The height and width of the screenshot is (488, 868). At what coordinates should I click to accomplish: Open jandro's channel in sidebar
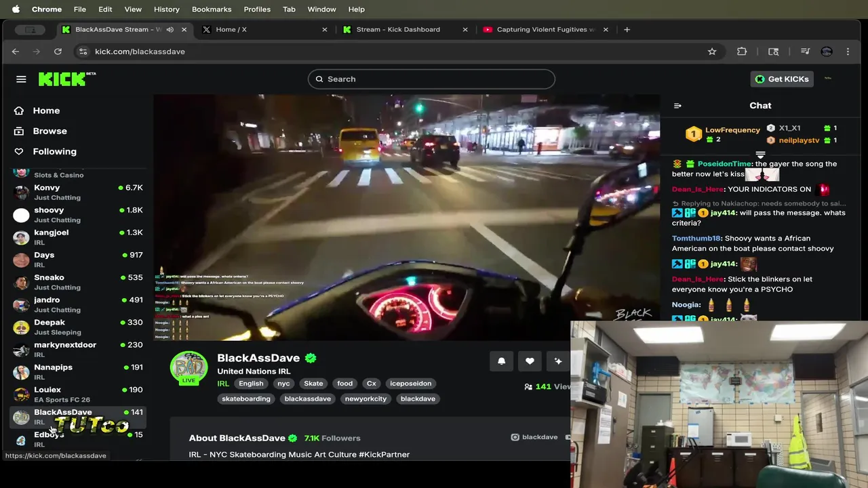(x=79, y=304)
